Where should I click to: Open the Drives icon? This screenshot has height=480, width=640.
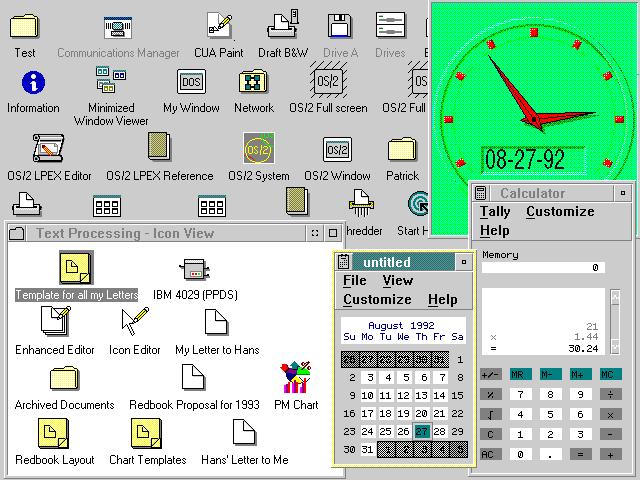[390, 25]
